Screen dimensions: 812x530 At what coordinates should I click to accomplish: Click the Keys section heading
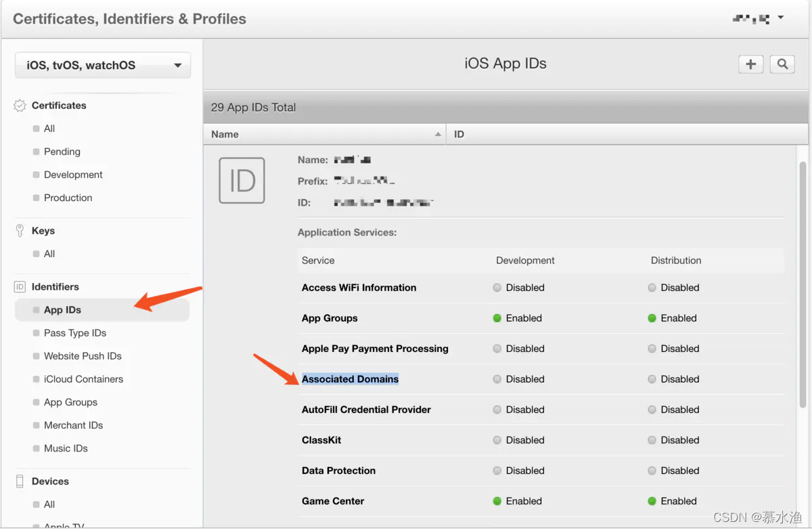pos(43,231)
